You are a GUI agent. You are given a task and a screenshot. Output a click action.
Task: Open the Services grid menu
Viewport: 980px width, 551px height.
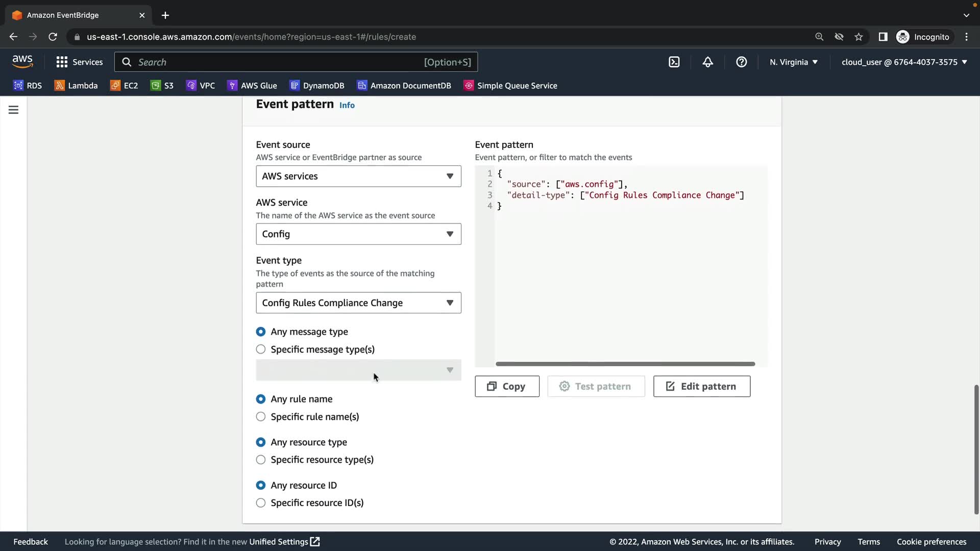pyautogui.click(x=80, y=62)
